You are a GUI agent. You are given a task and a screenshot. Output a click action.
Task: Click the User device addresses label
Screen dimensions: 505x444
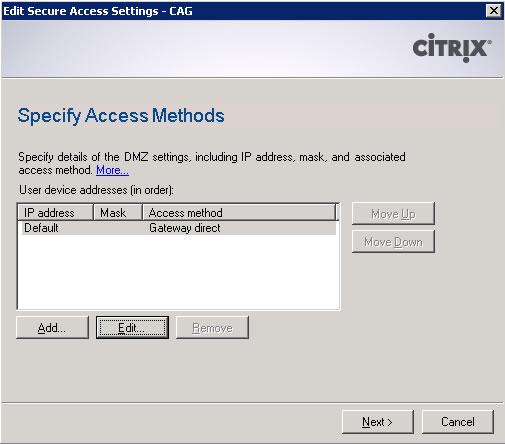coord(96,190)
